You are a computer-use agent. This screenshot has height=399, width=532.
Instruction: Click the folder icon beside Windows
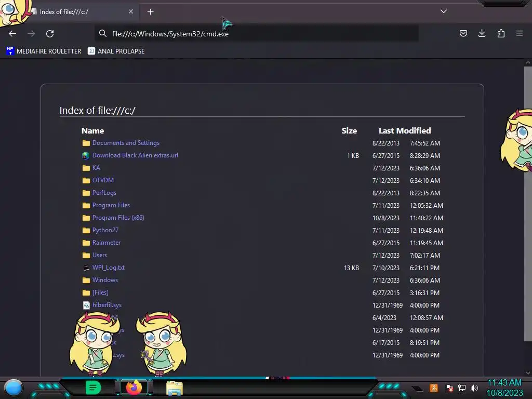pyautogui.click(x=86, y=280)
